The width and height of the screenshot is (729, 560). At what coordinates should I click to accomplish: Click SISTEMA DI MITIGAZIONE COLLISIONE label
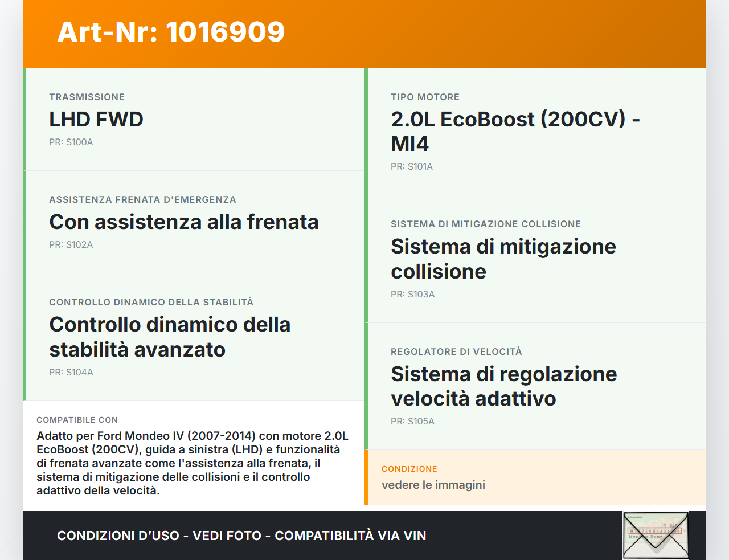coord(486,224)
